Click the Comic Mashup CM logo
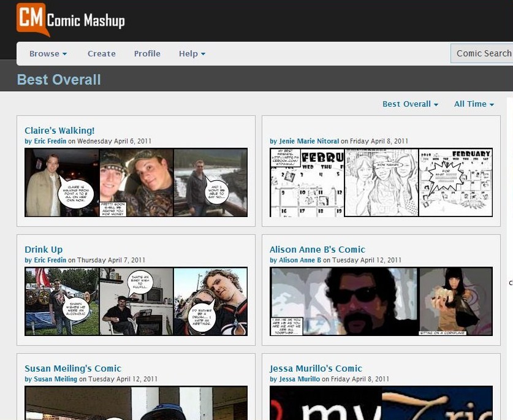513x420 pixels. [70, 20]
